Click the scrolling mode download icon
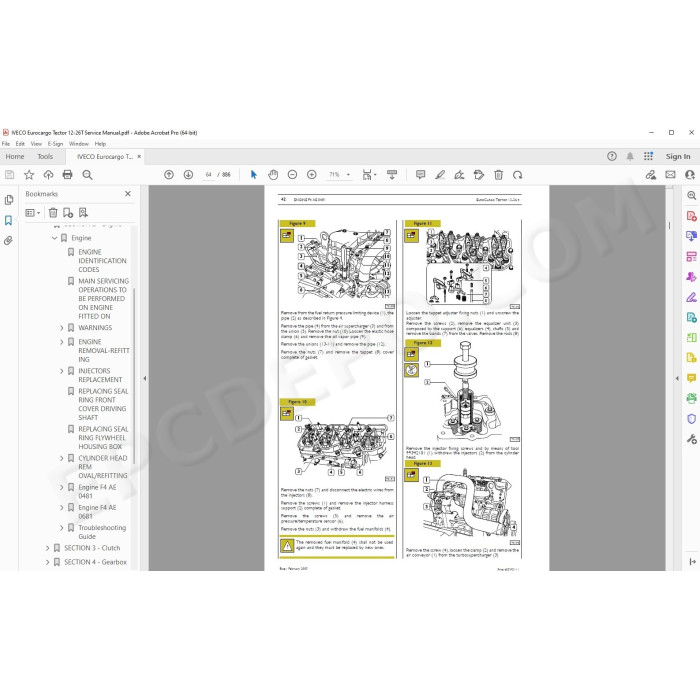Screen dimensions: 700x700 (x=392, y=175)
